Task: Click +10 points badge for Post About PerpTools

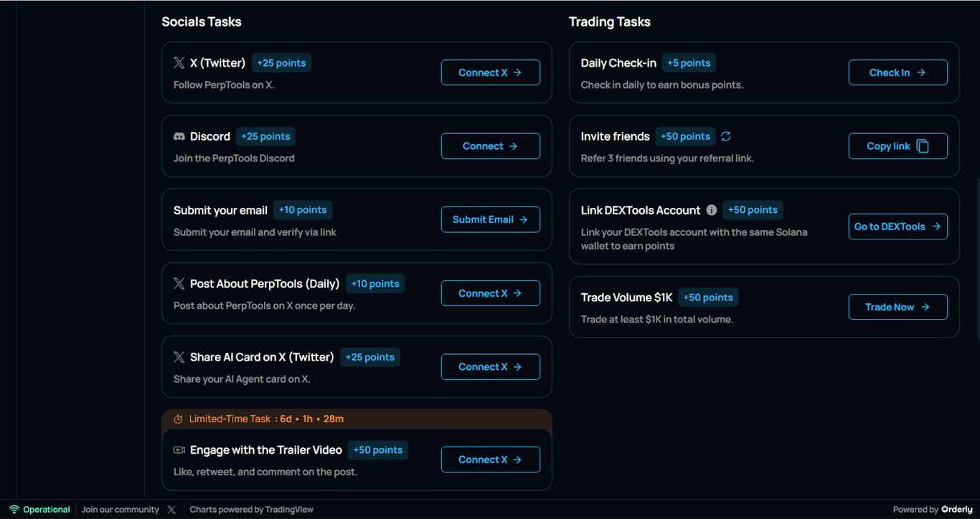Action: tap(375, 284)
